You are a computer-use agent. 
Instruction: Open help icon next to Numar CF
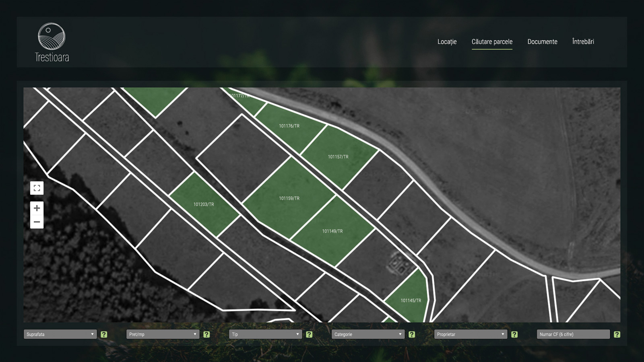617,334
